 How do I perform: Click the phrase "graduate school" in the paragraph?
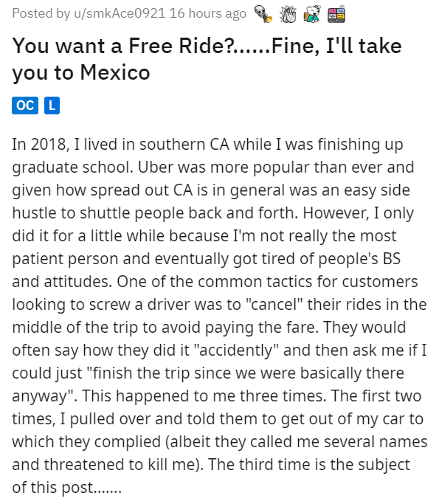tap(72, 168)
